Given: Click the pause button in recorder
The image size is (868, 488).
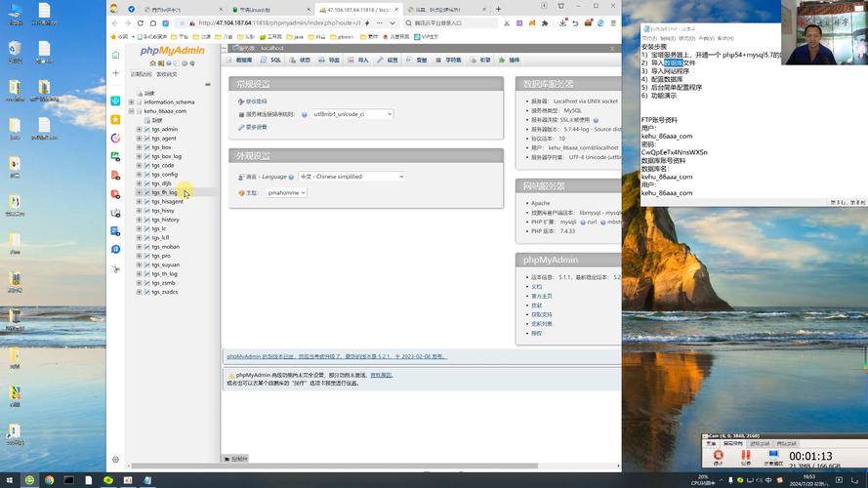Looking at the screenshot, I should coord(746,457).
